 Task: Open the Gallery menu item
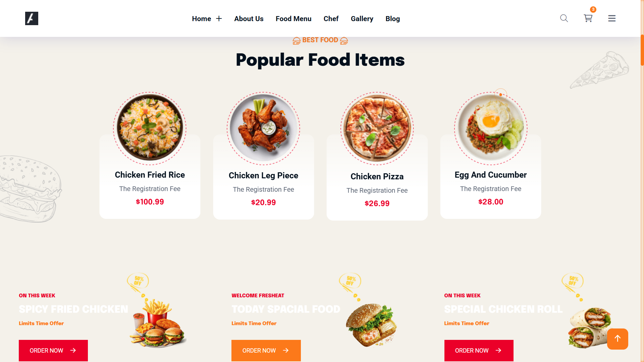(362, 19)
